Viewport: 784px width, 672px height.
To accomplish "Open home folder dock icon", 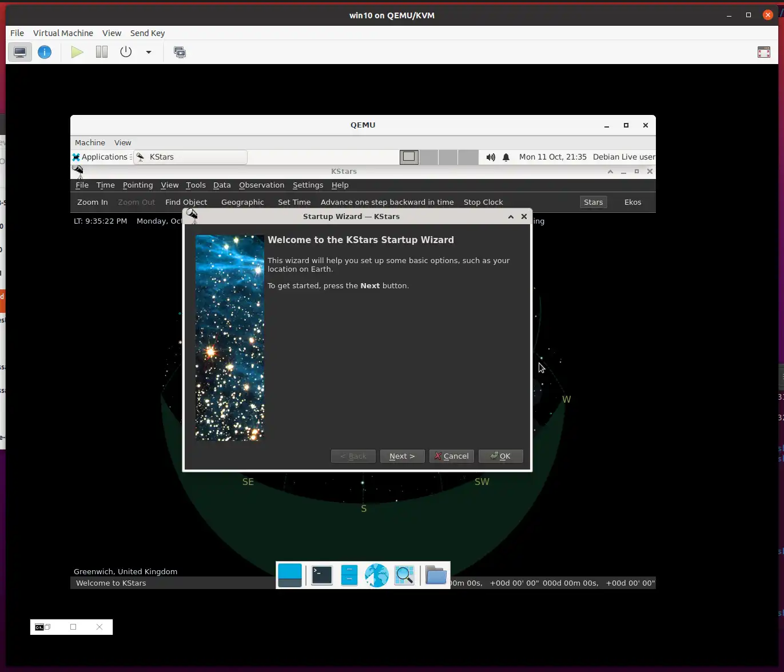I will [x=436, y=575].
